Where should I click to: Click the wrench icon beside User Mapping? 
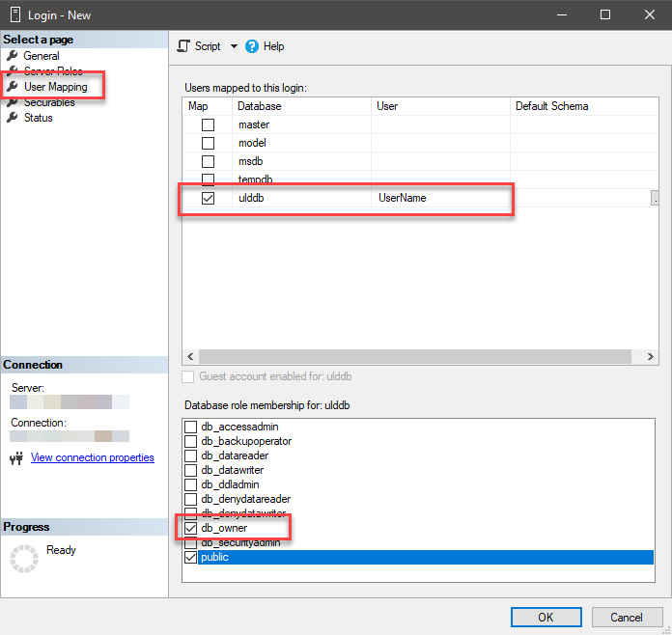(12, 87)
